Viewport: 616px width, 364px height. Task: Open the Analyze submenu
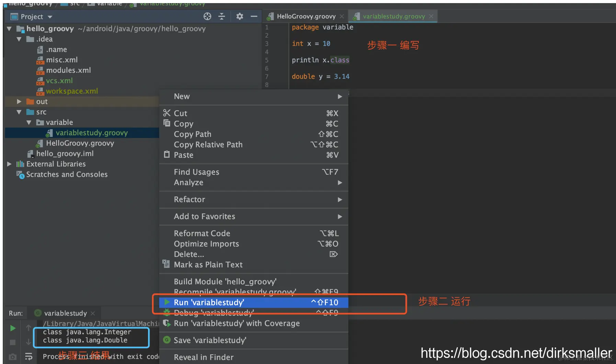tap(254, 183)
